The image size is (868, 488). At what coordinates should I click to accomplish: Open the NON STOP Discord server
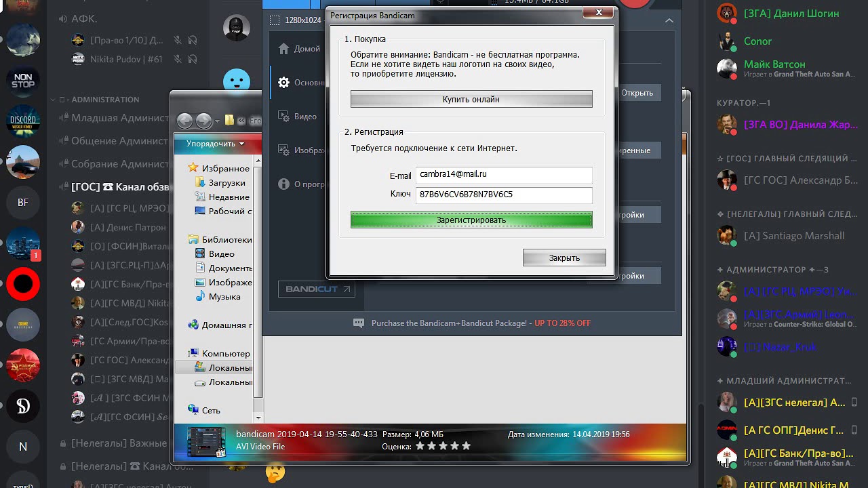(x=23, y=80)
